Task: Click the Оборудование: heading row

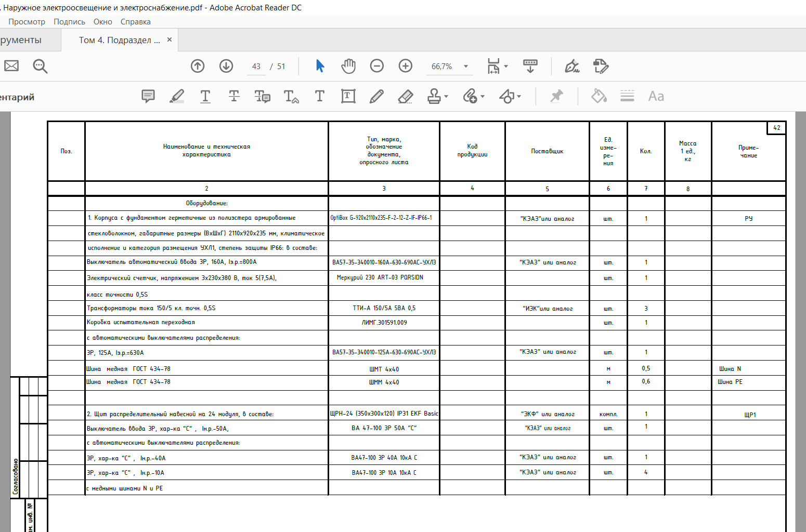Action: click(x=206, y=203)
